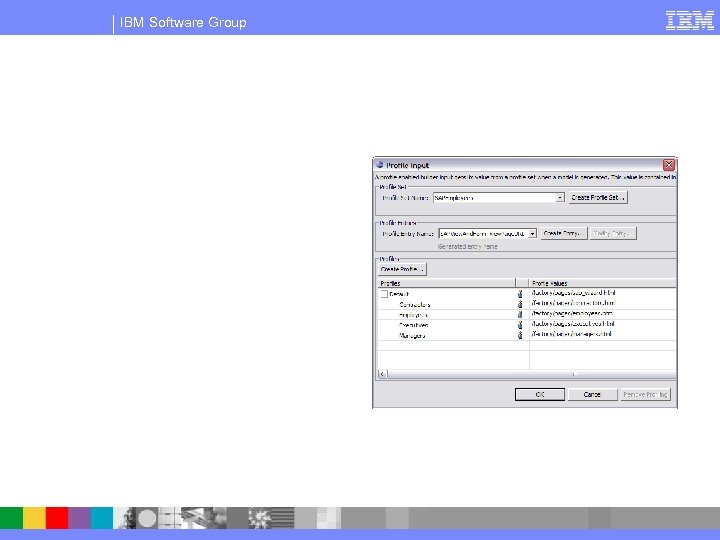Click the Default row's profile value path

pyautogui.click(x=574, y=292)
